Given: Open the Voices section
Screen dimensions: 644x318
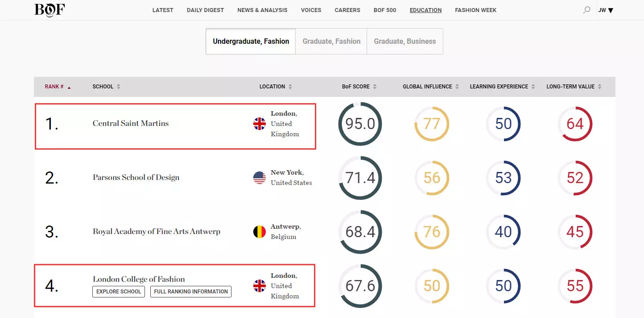Looking at the screenshot, I should tap(311, 10).
